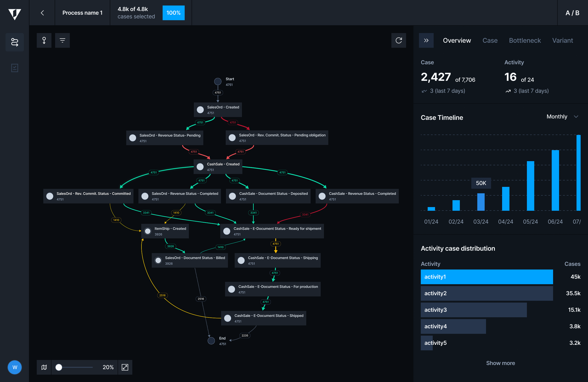Image resolution: width=588 pixels, height=382 pixels.
Task: Open the process flow sidebar icon
Action: pyautogui.click(x=14, y=42)
